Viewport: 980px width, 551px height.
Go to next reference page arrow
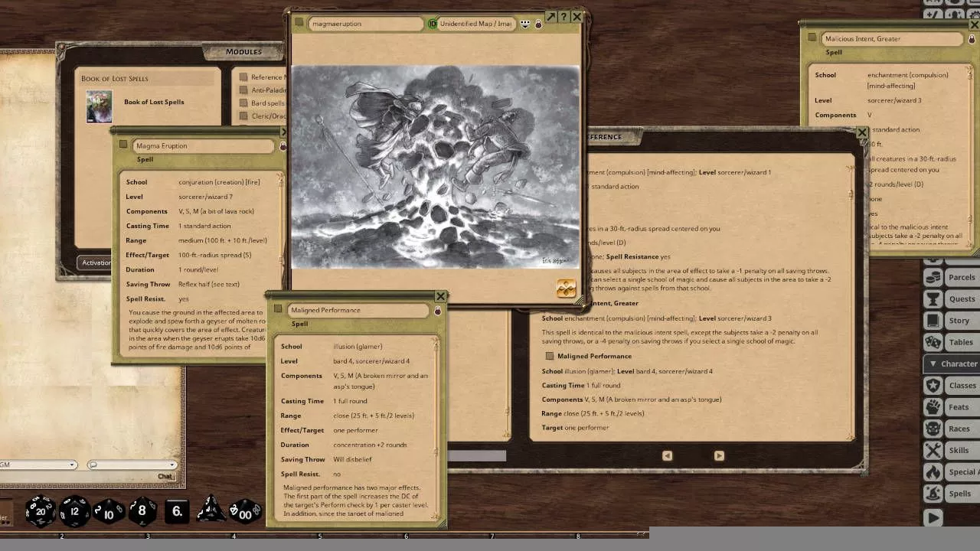[x=719, y=455]
